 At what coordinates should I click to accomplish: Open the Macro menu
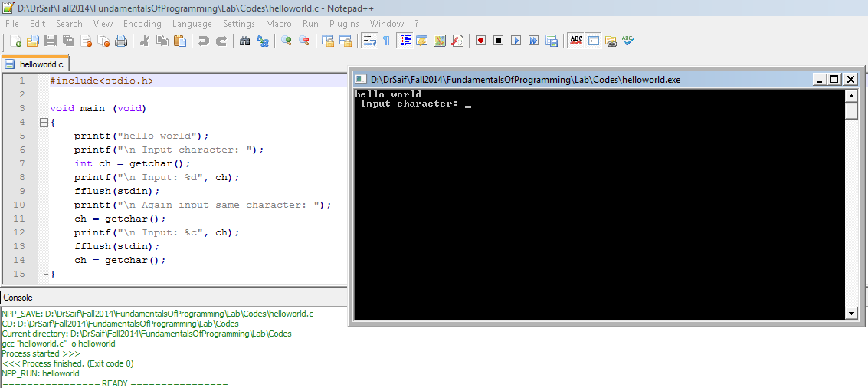click(x=278, y=24)
